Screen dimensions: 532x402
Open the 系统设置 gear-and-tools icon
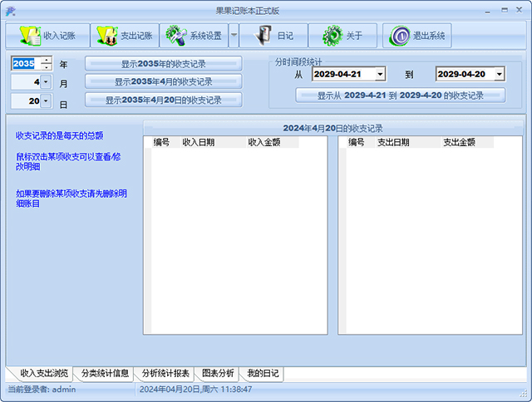click(x=175, y=35)
